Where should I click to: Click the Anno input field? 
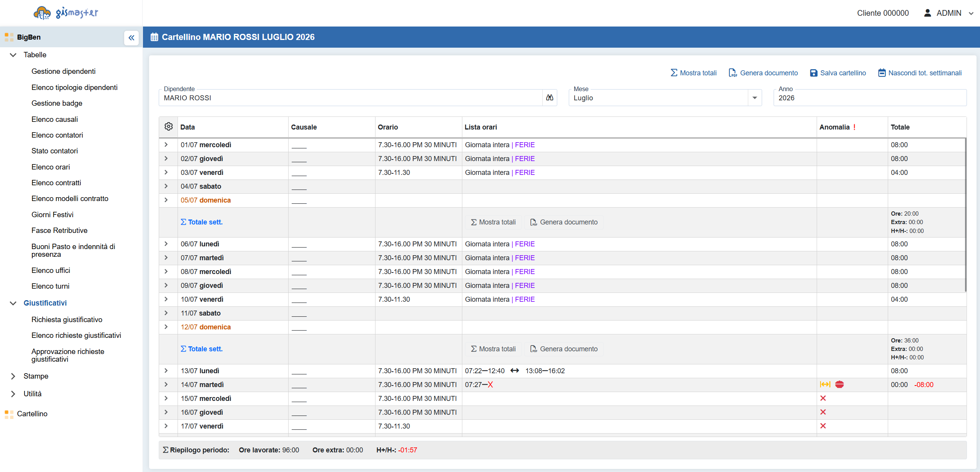click(x=870, y=98)
